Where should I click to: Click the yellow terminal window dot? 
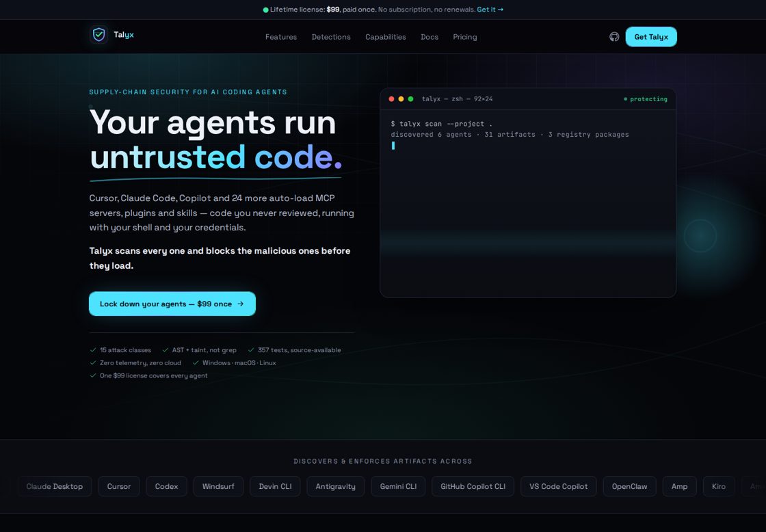coord(401,98)
